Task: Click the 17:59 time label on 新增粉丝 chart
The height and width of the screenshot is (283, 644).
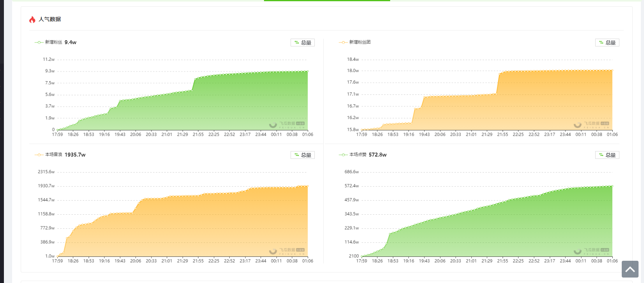Action: 57,134
